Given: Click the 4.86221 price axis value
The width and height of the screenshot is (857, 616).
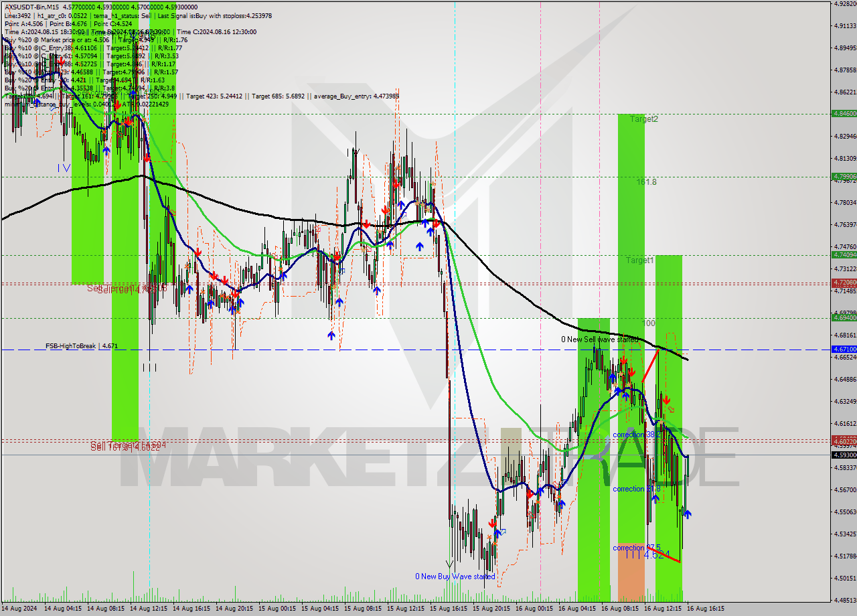Looking at the screenshot, I should [845, 92].
